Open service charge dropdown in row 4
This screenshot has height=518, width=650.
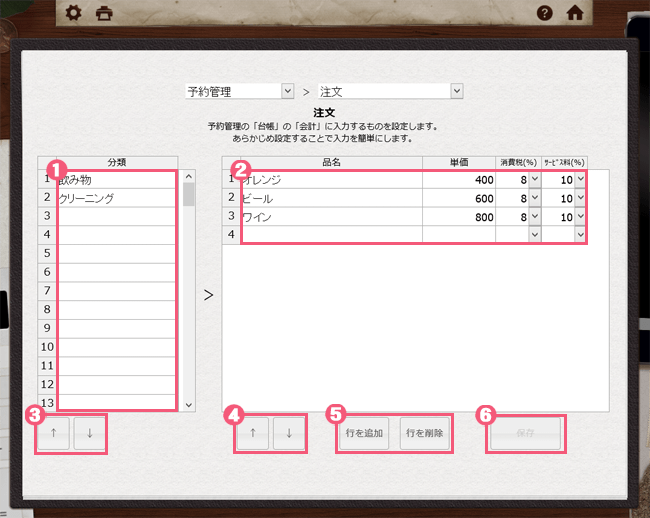pyautogui.click(x=580, y=235)
